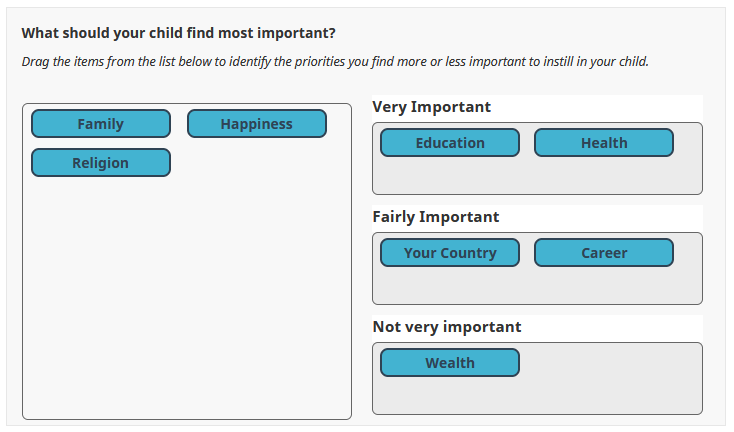Screen dimensions: 734x432
Task: Choose the Your Country item
Action: pos(450,253)
